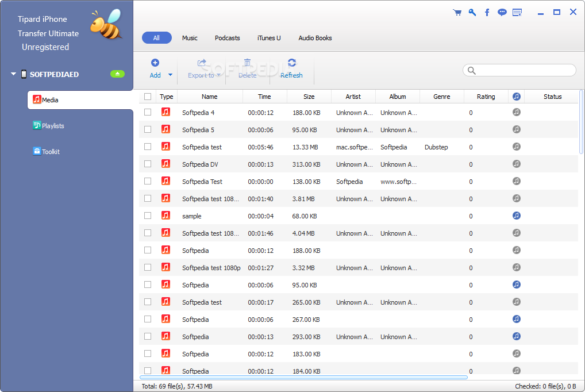This screenshot has width=585, height=392.
Task: Click the ringtone icon for 13.33 MB track
Action: (x=517, y=147)
